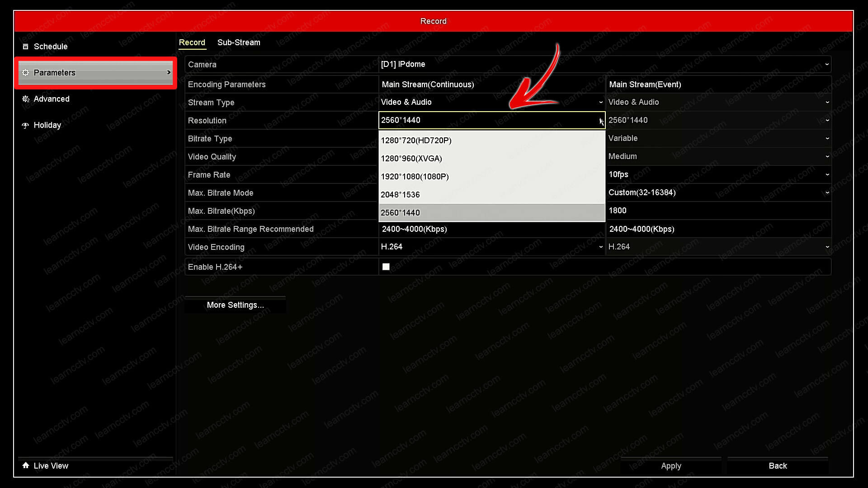Select 1280*720(HD720P) from resolution list

(491, 141)
